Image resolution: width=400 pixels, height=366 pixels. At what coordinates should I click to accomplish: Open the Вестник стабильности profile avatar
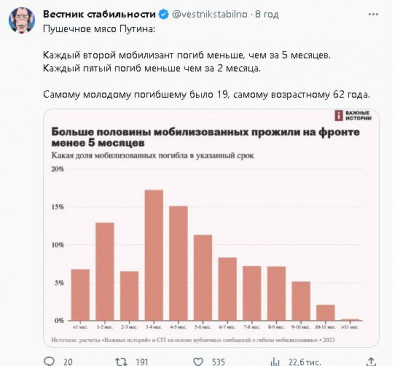pyautogui.click(x=22, y=20)
